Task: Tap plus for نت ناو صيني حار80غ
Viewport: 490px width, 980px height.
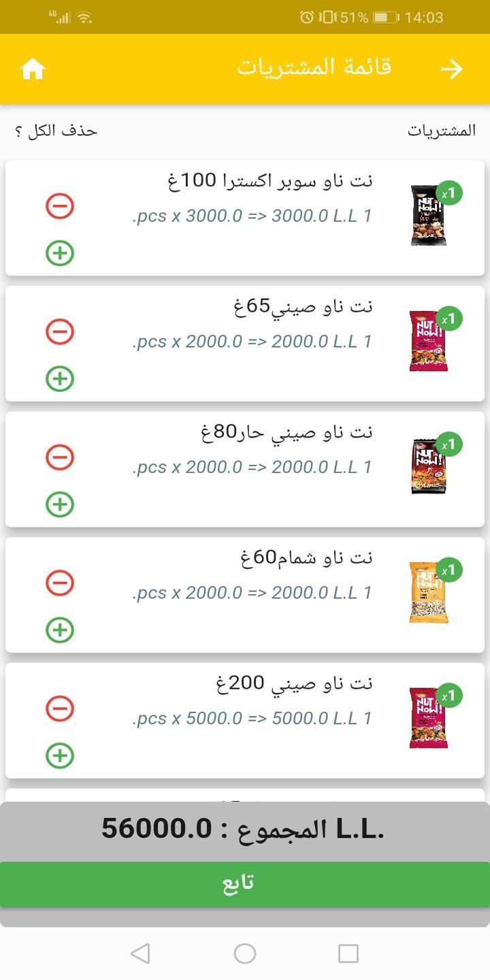Action: (x=60, y=504)
